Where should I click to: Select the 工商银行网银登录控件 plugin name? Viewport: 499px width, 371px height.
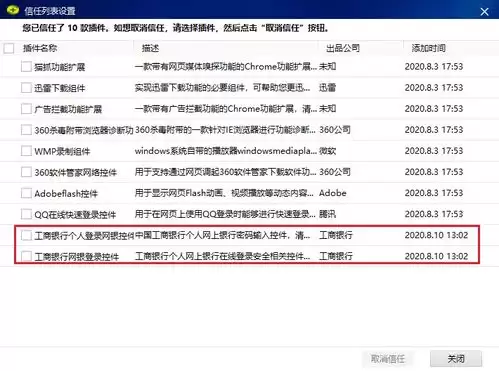(x=77, y=257)
